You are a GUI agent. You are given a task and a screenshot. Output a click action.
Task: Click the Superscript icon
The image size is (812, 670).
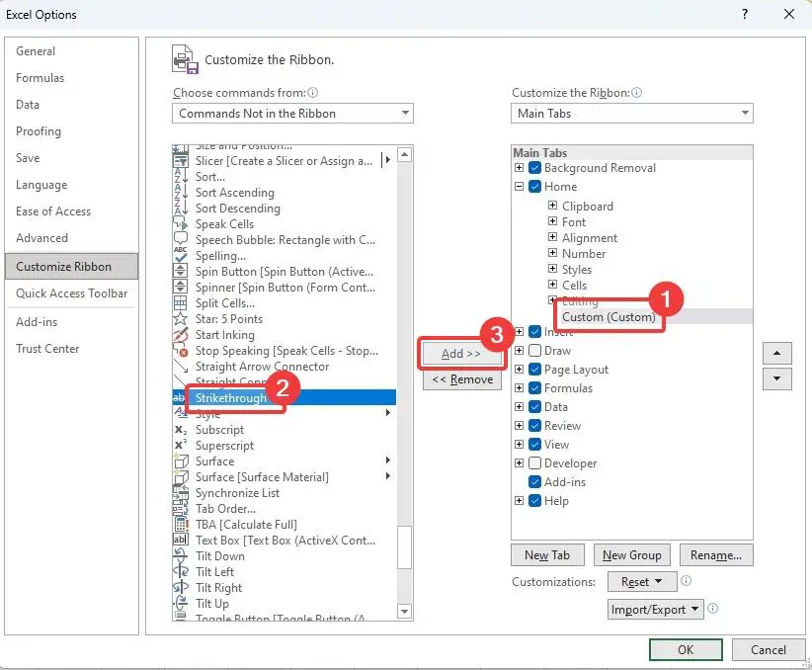pos(180,445)
